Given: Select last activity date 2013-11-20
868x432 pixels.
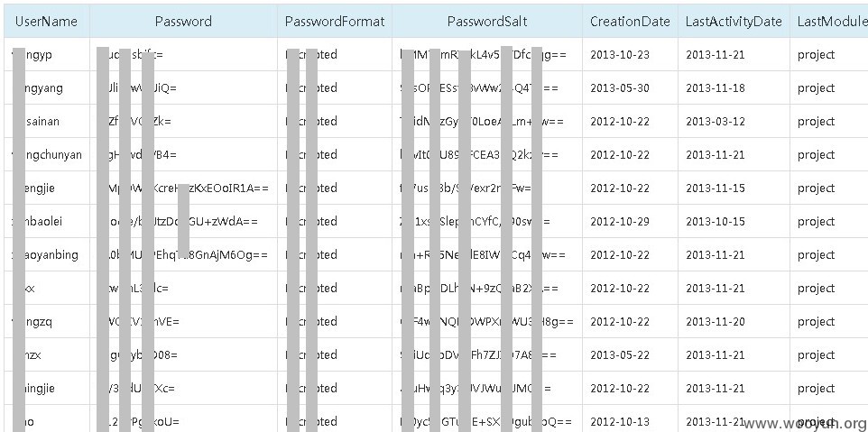Looking at the screenshot, I should click(716, 321).
